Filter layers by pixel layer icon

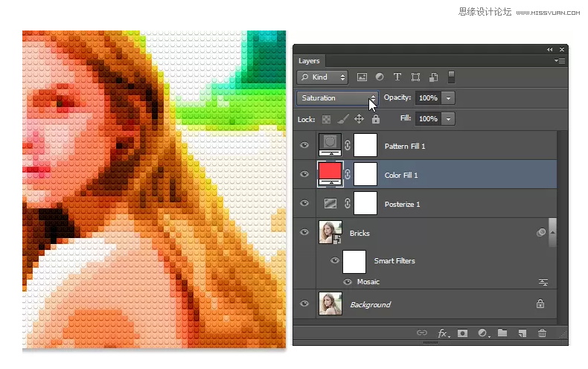point(362,77)
